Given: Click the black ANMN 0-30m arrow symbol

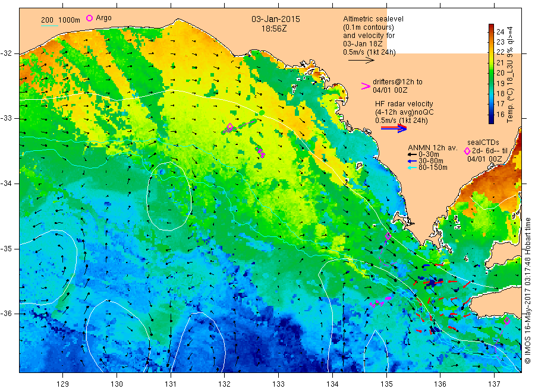Looking at the screenshot, I should point(412,155).
